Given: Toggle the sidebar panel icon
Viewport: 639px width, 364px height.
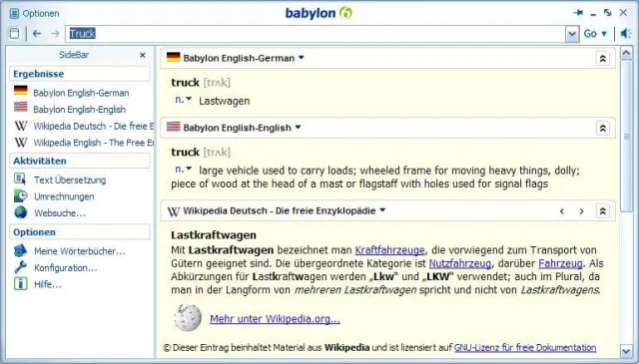Looking at the screenshot, I should 14,33.
